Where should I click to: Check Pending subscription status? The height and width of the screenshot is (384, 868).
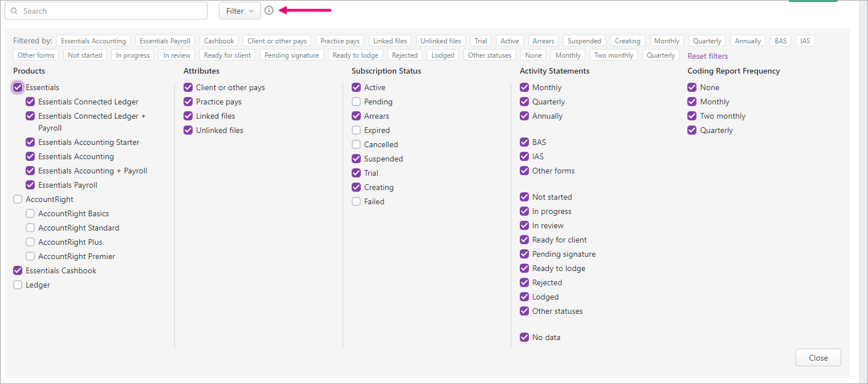[x=356, y=102]
